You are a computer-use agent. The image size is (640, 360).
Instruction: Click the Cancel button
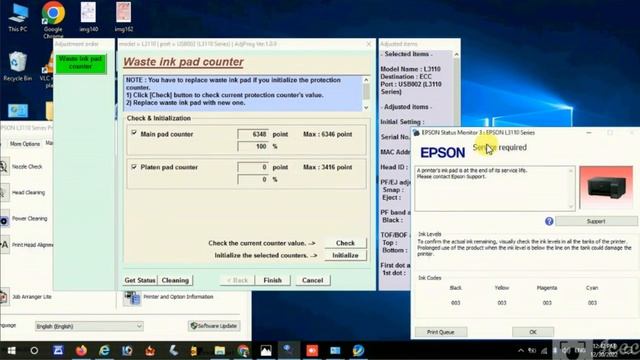coord(313,280)
